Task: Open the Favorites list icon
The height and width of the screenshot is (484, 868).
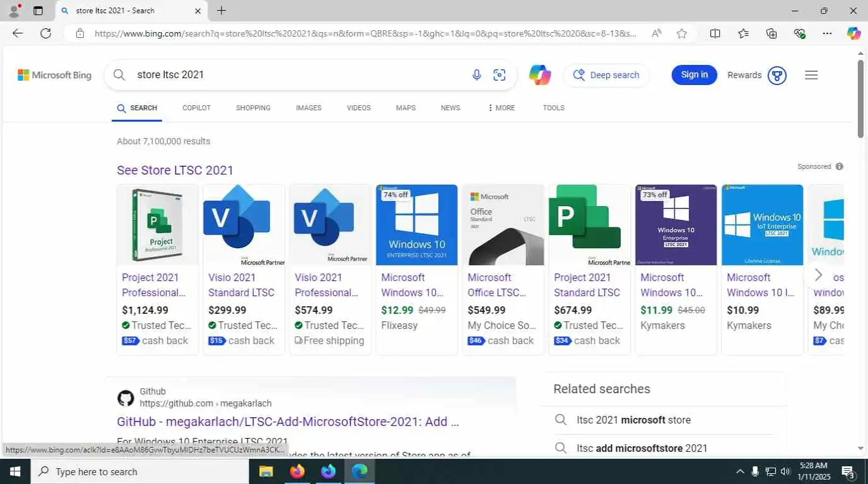Action: pos(743,33)
